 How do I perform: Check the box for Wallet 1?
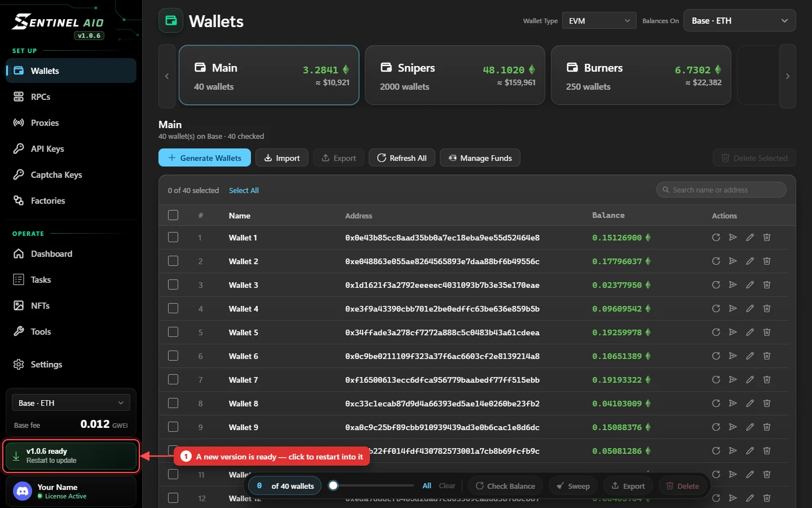click(x=173, y=238)
